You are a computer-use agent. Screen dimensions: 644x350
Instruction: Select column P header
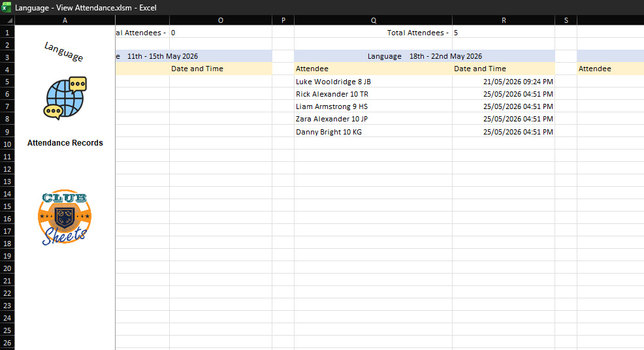[283, 20]
